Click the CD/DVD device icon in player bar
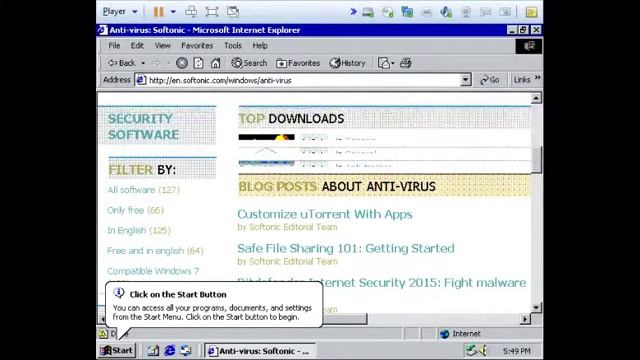640x360 pixels. click(387, 12)
